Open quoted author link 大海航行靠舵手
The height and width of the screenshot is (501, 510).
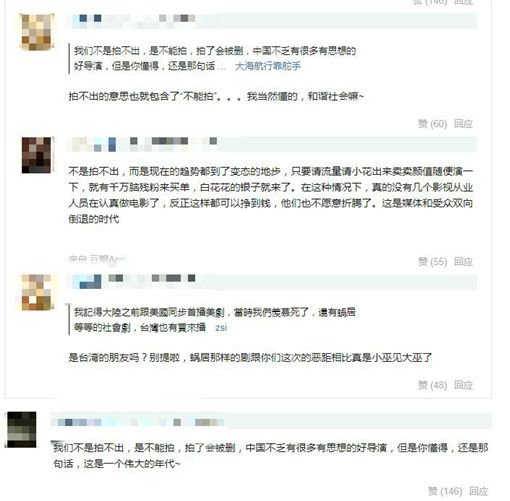[268, 66]
